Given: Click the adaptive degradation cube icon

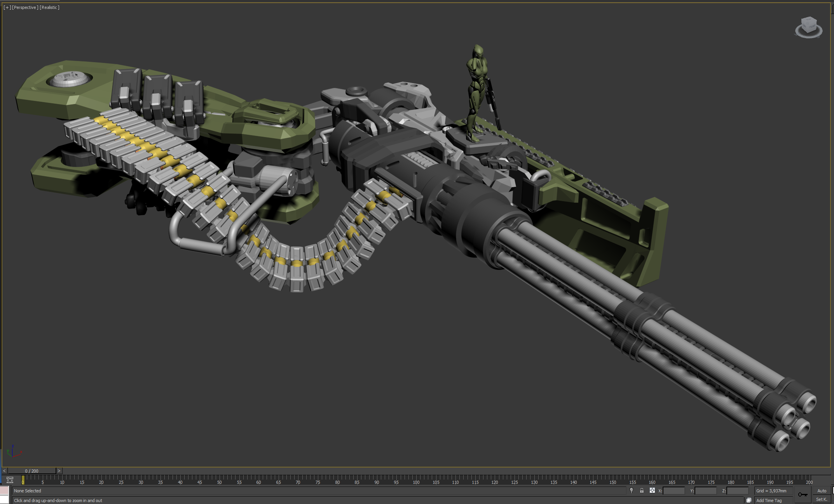Looking at the screenshot, I should (749, 500).
